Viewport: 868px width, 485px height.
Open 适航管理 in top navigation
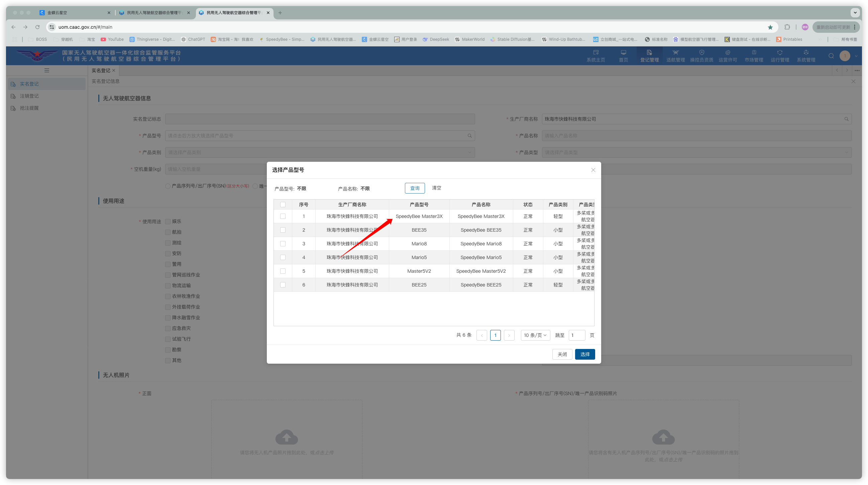click(676, 55)
